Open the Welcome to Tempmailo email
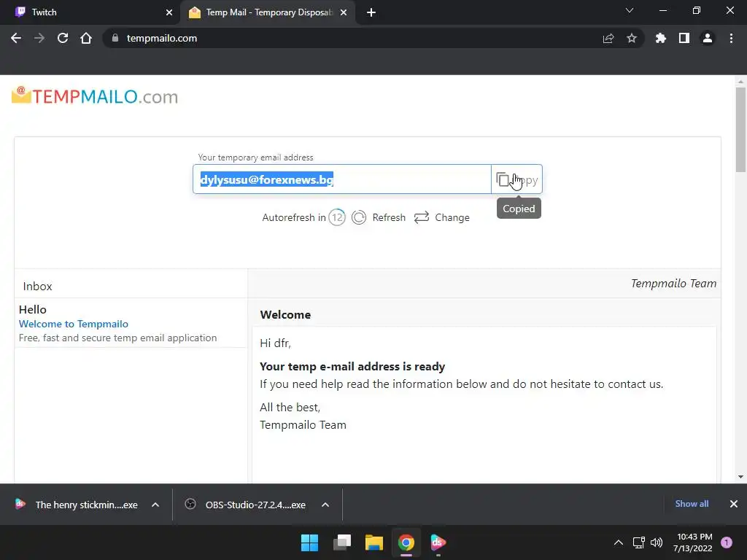The height and width of the screenshot is (560, 747). click(x=74, y=324)
